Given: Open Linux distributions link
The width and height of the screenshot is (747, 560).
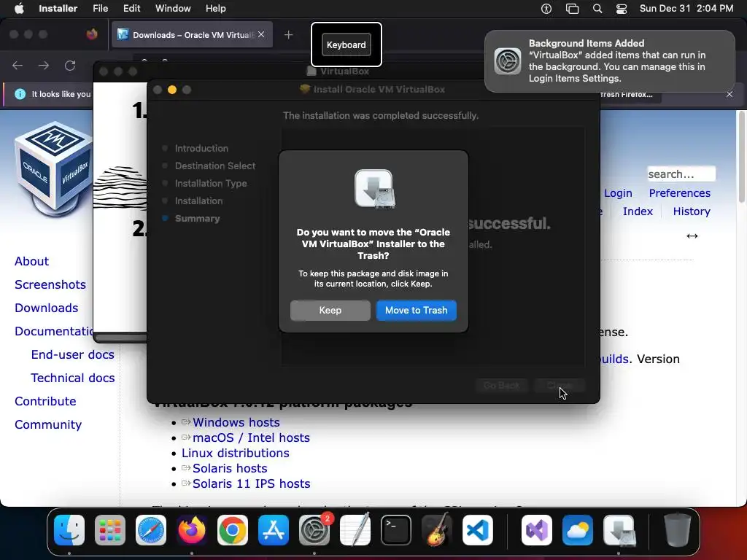Looking at the screenshot, I should tap(236, 453).
